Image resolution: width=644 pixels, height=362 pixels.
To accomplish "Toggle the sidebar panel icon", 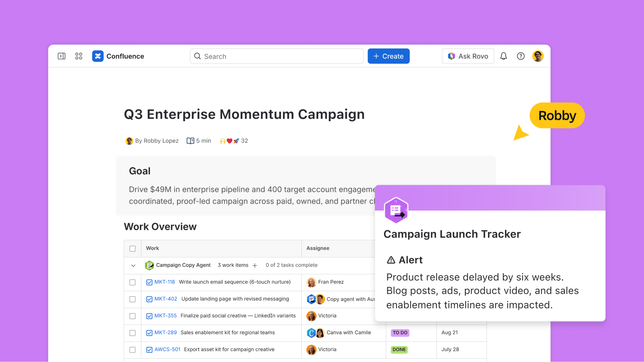I will coord(62,56).
